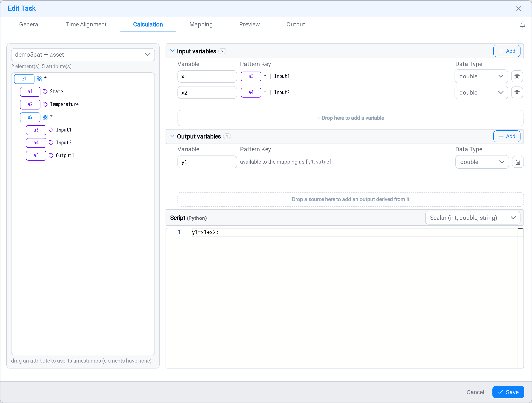
Task: Click the '2 element(s), 5 attribute(s)' text
Action: (41, 66)
